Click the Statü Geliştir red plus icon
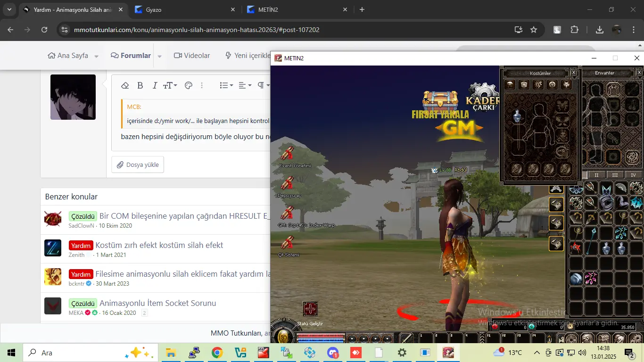644x362 pixels. tap(310, 309)
